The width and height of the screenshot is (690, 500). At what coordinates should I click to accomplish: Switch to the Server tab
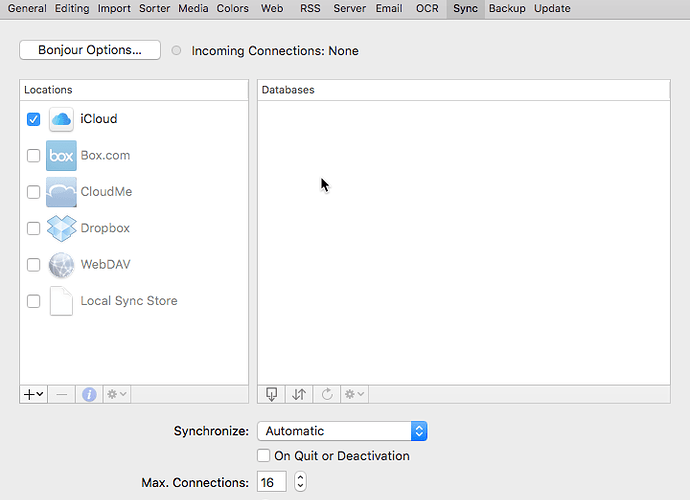[349, 8]
